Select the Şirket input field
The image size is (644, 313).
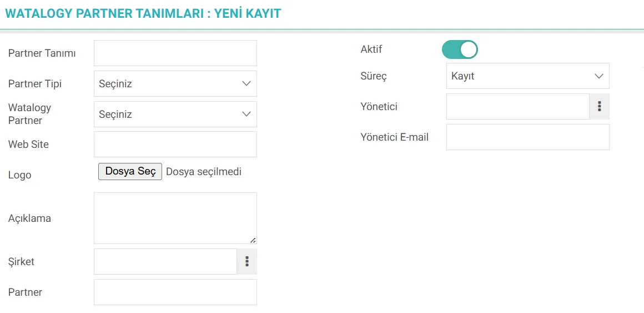[x=165, y=262]
